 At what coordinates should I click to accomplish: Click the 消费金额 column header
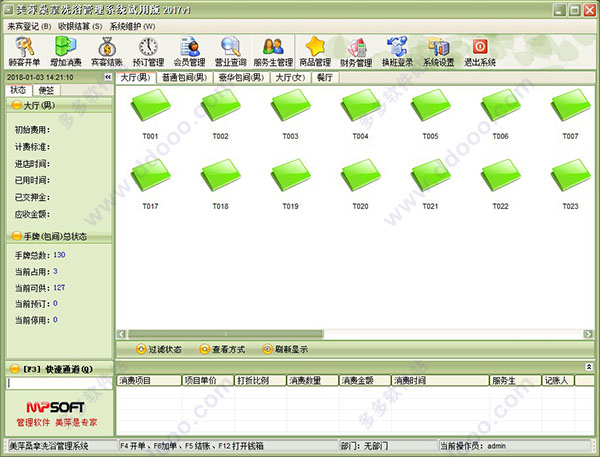point(365,380)
